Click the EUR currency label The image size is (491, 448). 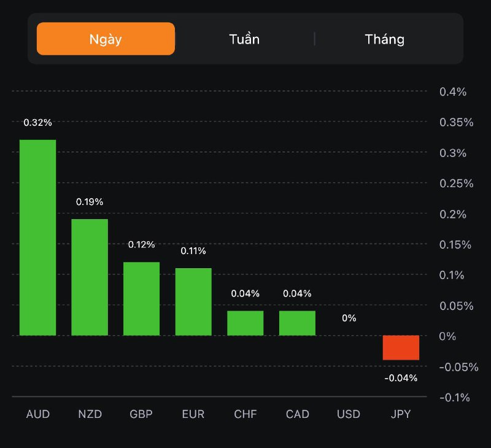point(193,414)
